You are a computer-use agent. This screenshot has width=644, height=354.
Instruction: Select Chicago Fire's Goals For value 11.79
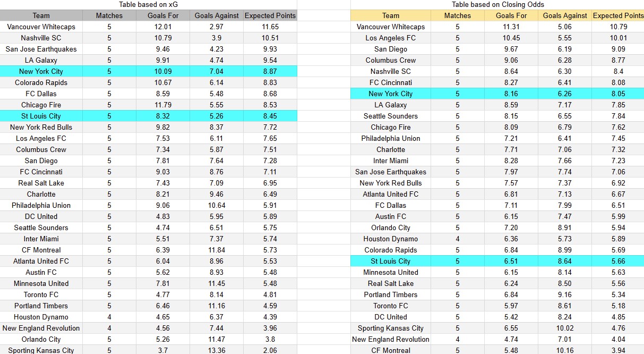click(x=164, y=105)
